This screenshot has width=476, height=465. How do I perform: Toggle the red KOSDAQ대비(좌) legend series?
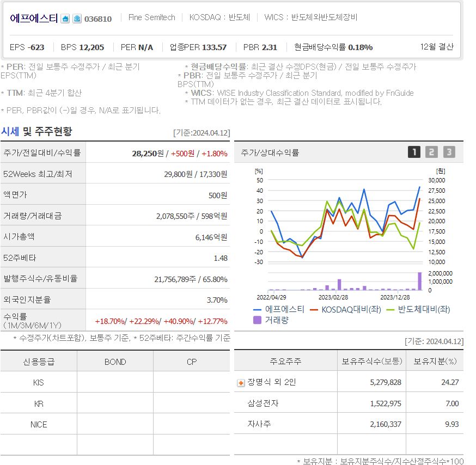pyautogui.click(x=345, y=310)
